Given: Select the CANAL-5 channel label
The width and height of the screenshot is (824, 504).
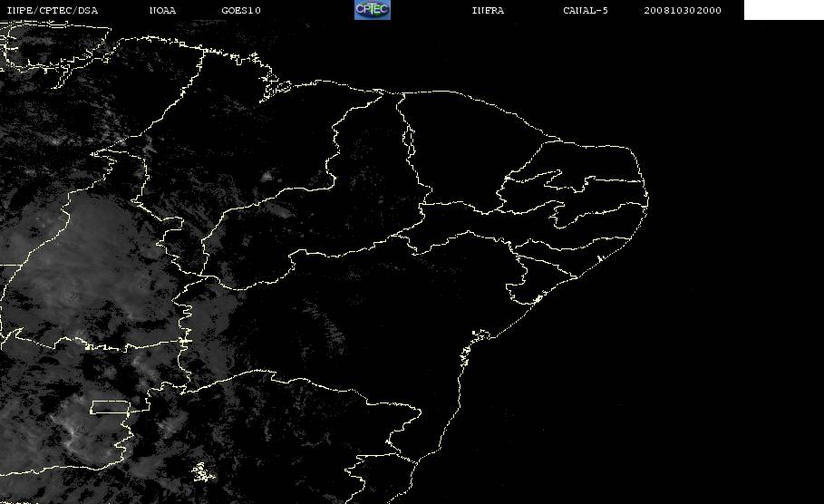Looking at the screenshot, I should (585, 10).
